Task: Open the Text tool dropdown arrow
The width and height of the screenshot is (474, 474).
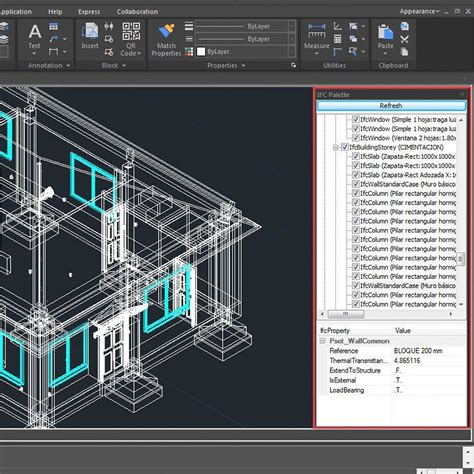Action: [x=34, y=53]
